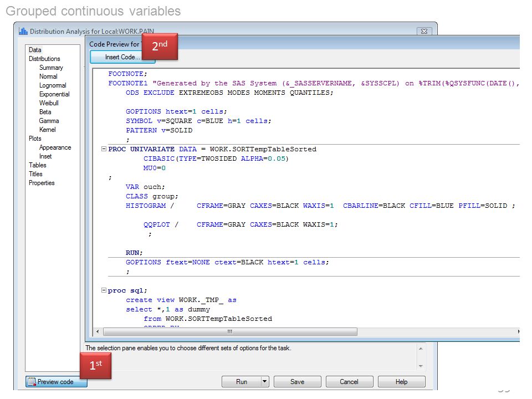The width and height of the screenshot is (532, 399).
Task: Click the 'CIBASIC(TYPE=TWOSIDED ALPHA=0.05)' line
Action: pyautogui.click(x=216, y=158)
